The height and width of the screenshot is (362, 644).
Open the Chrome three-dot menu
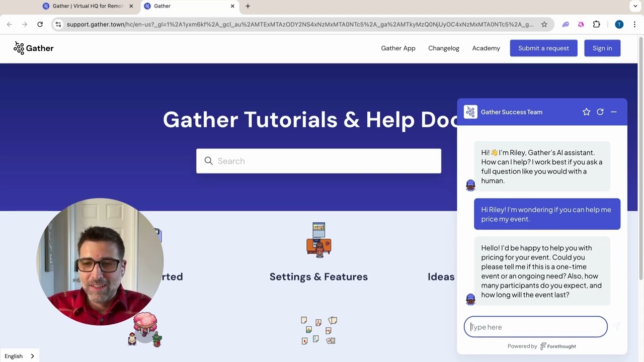click(634, 24)
